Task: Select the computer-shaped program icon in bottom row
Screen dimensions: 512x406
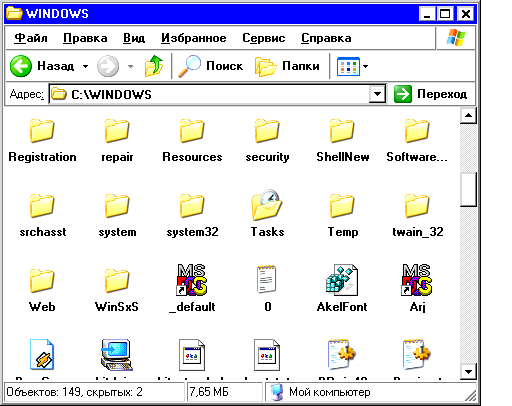Action: tap(117, 355)
